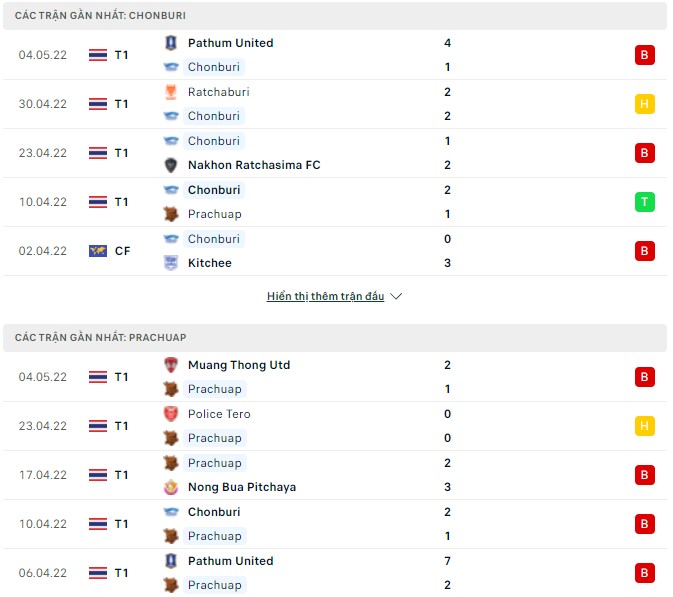673x597 pixels.
Task: Click the Ratchaburi team logo
Action: coord(170,92)
